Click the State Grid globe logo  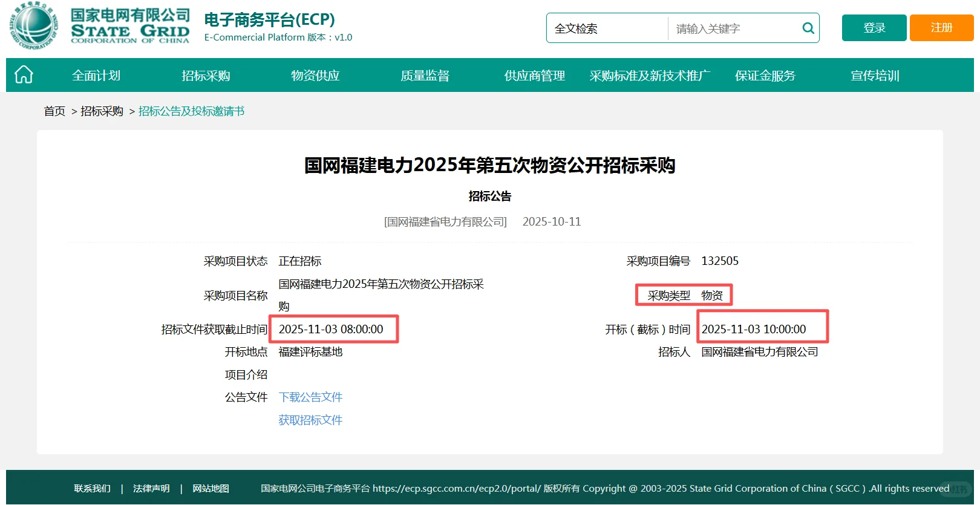(34, 25)
